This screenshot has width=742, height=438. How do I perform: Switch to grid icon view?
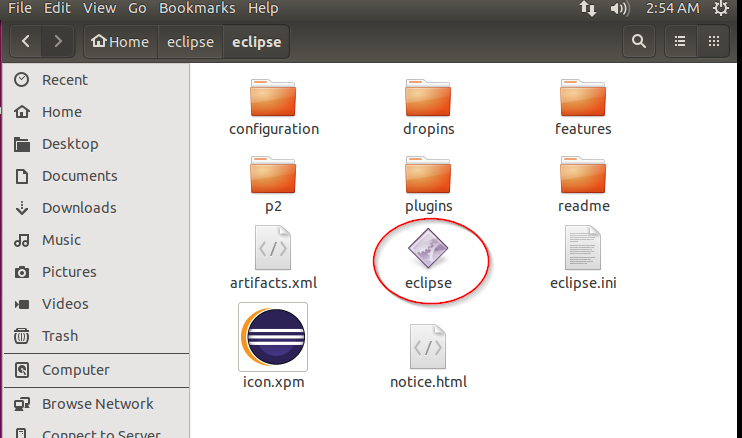[714, 42]
